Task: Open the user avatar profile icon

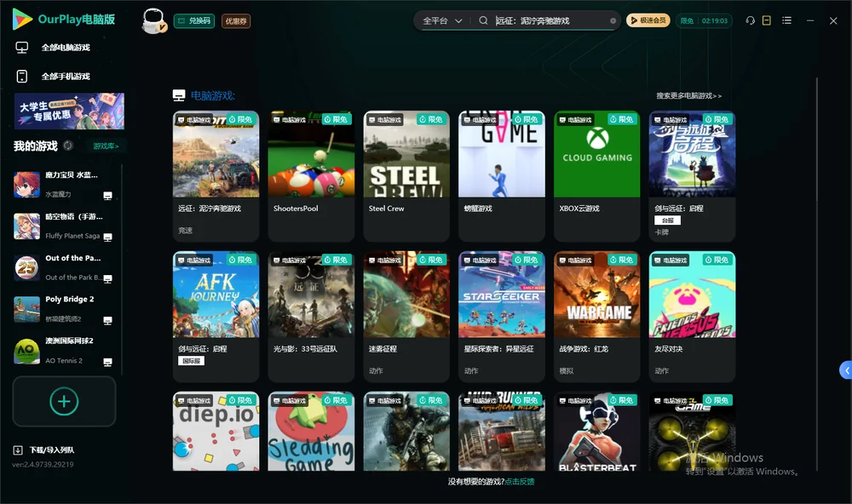Action: [x=153, y=20]
